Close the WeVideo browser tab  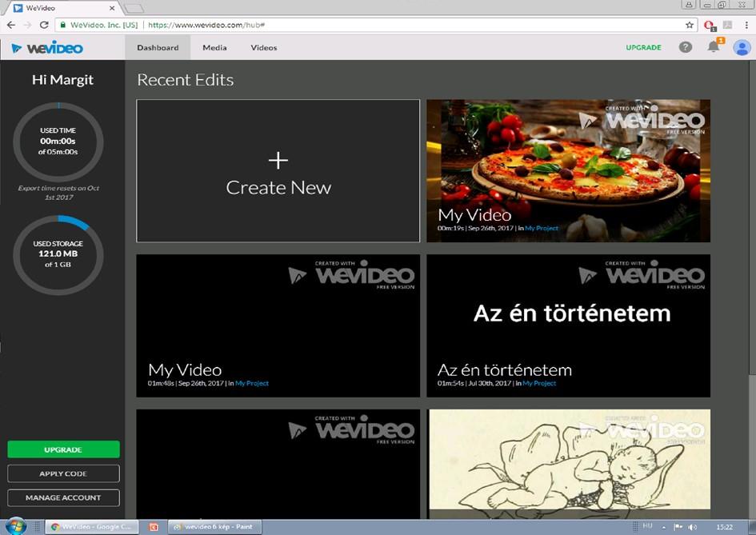coord(112,8)
